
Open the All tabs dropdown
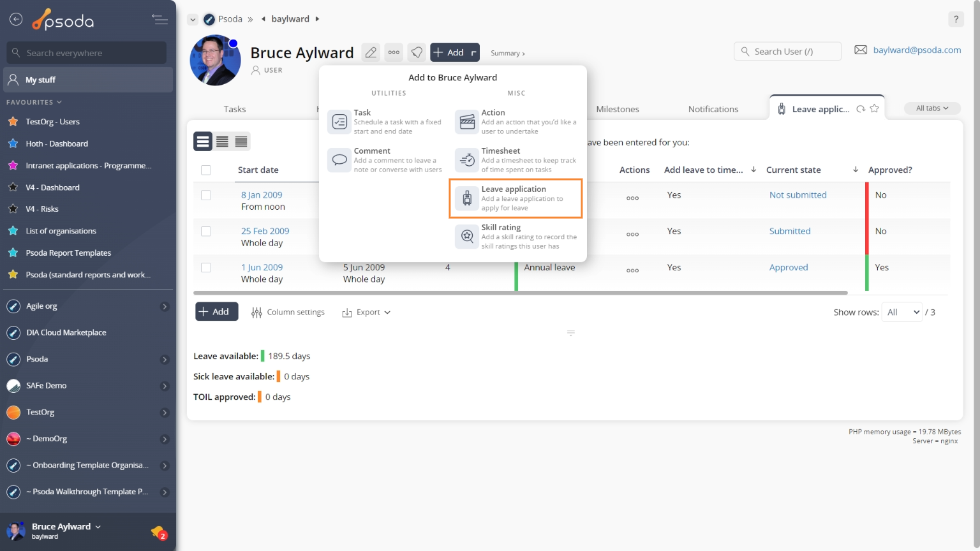pyautogui.click(x=932, y=108)
